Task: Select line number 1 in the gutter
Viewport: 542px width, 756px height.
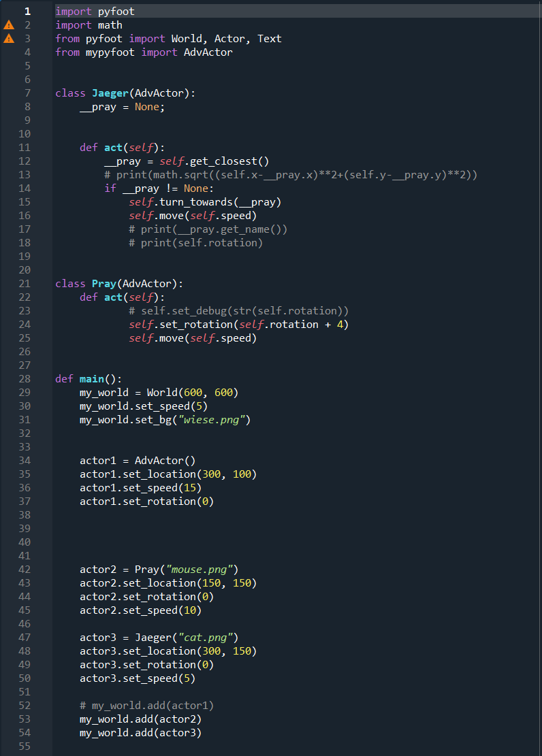Action: coord(27,12)
